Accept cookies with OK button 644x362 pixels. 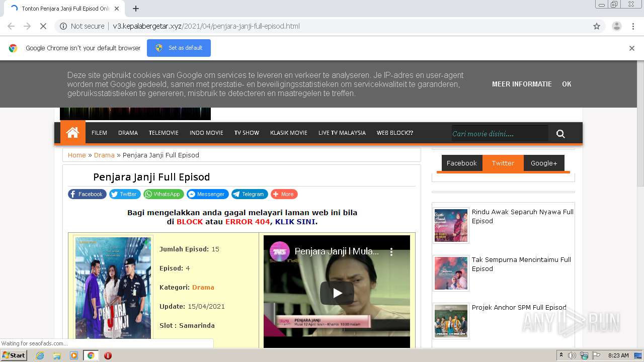coord(567,84)
